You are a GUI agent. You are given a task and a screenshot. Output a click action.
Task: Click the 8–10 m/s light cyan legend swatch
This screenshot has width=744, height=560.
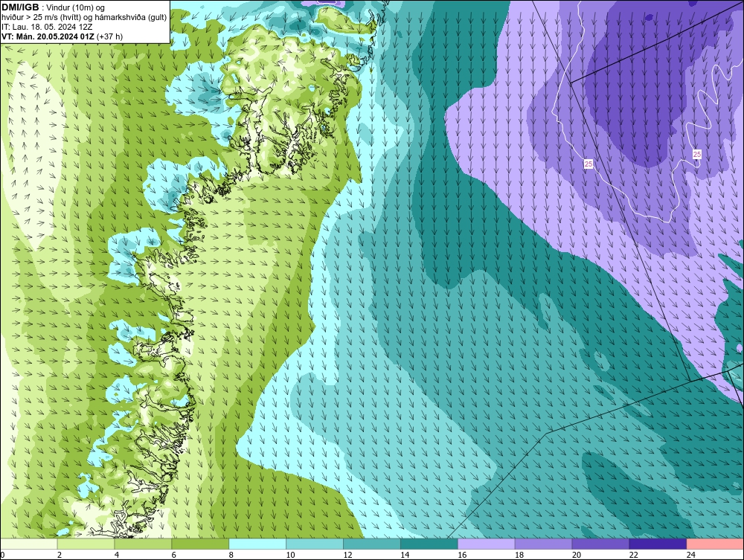pos(257,544)
